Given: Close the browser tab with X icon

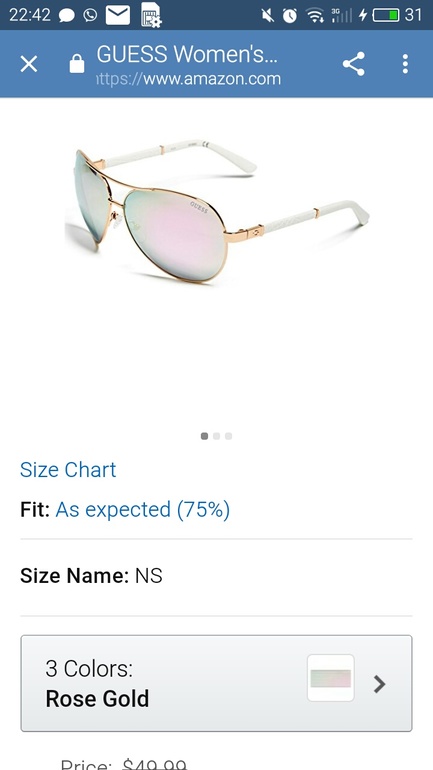Looking at the screenshot, I should [29, 64].
